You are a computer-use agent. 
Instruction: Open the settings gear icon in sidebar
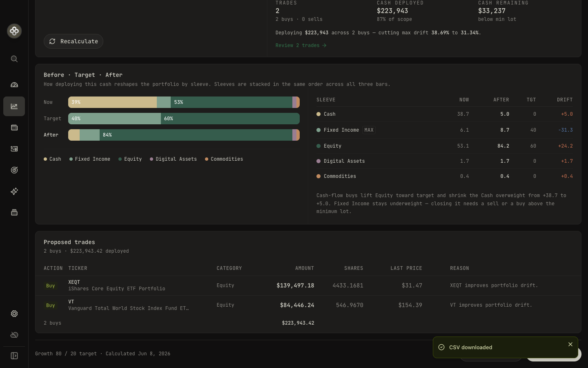click(14, 314)
